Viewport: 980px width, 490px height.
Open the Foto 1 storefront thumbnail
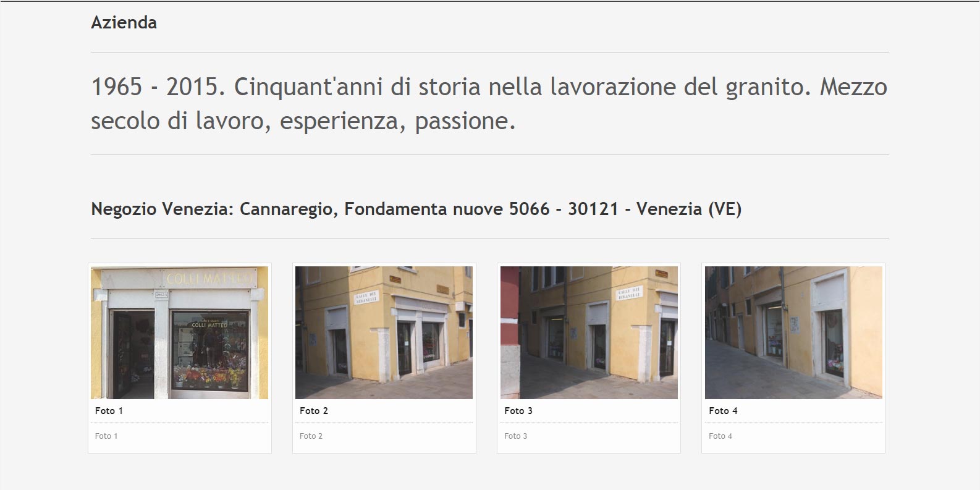click(x=179, y=332)
